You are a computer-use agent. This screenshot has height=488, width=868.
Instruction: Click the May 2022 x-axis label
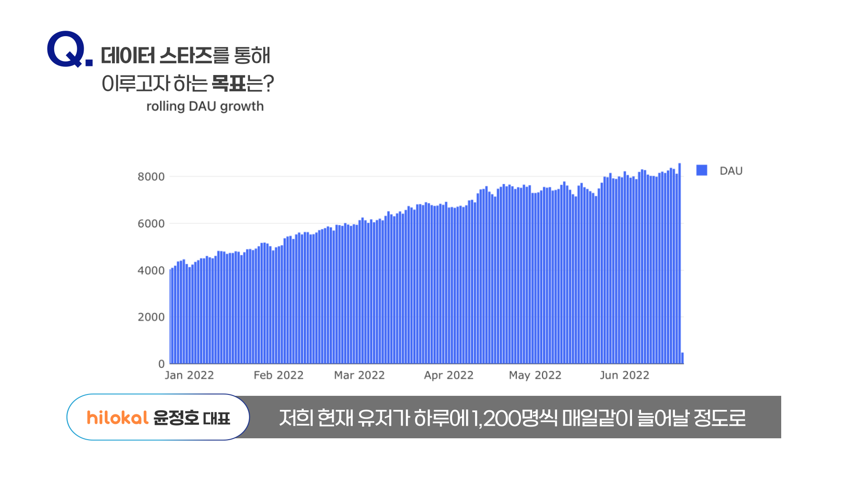coord(535,375)
